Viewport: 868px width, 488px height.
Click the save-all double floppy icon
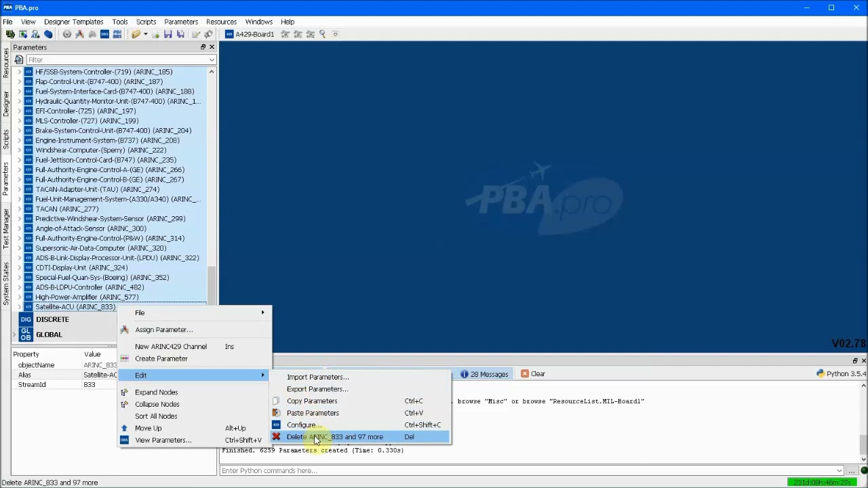tap(180, 34)
